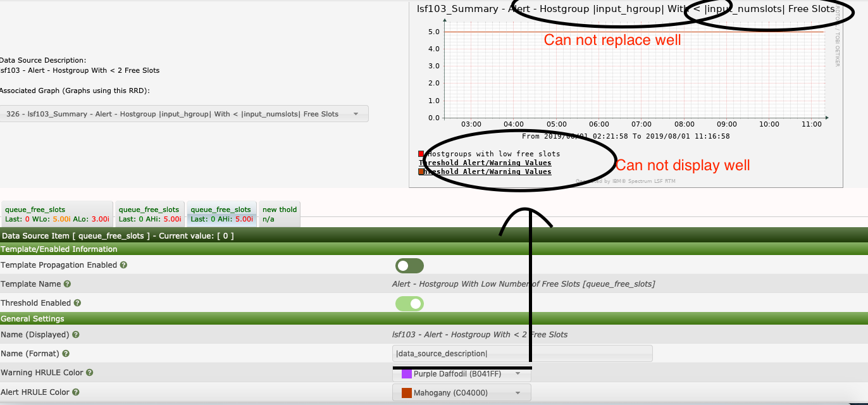
Task: Open help for the Name (Format) field
Action: (x=68, y=354)
